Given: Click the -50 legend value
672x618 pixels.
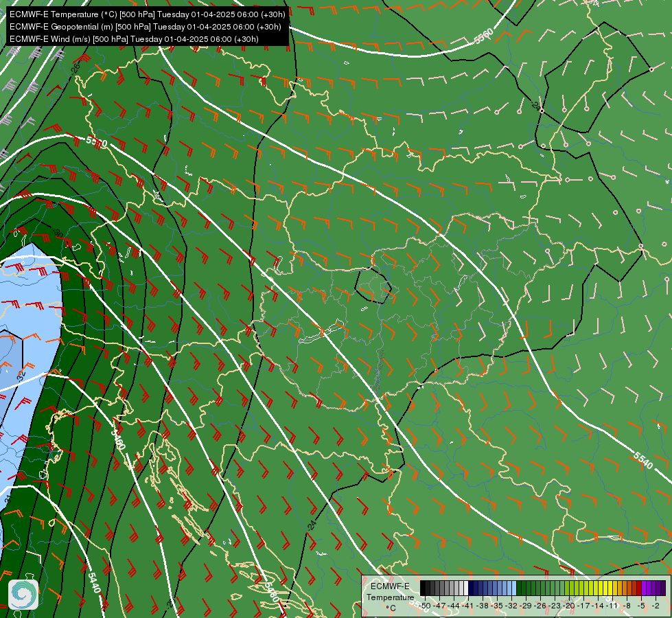Looking at the screenshot, I should coord(425,606).
